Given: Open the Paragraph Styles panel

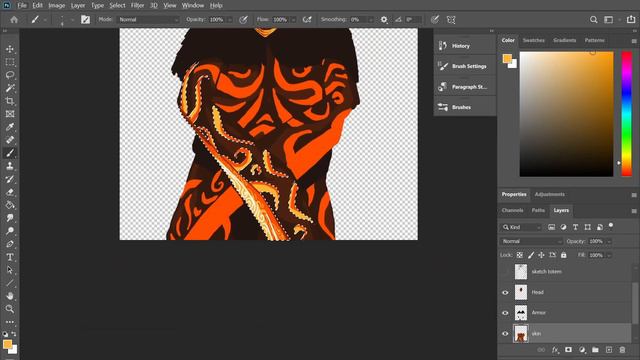Looking at the screenshot, I should (464, 87).
